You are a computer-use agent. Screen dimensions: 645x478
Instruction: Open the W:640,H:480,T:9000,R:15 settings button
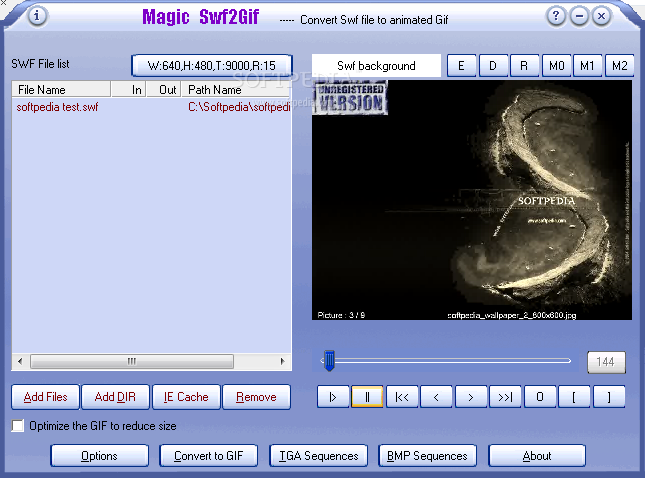(x=212, y=66)
